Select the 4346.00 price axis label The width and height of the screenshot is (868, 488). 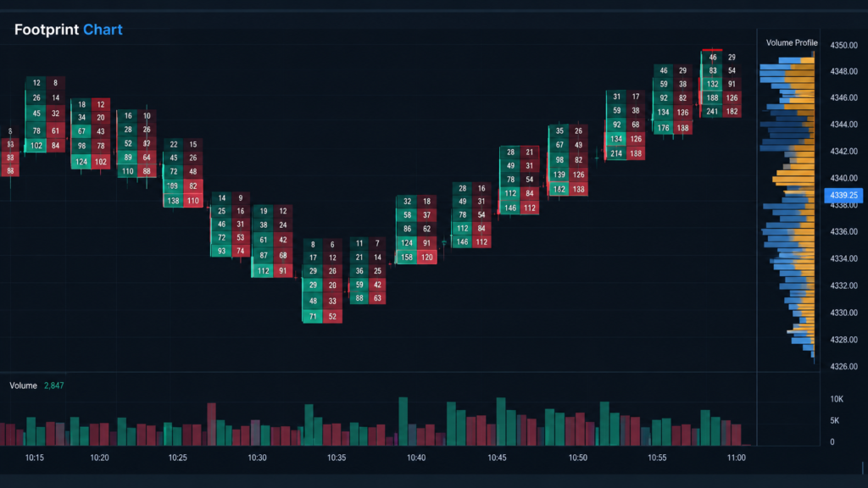pyautogui.click(x=843, y=97)
